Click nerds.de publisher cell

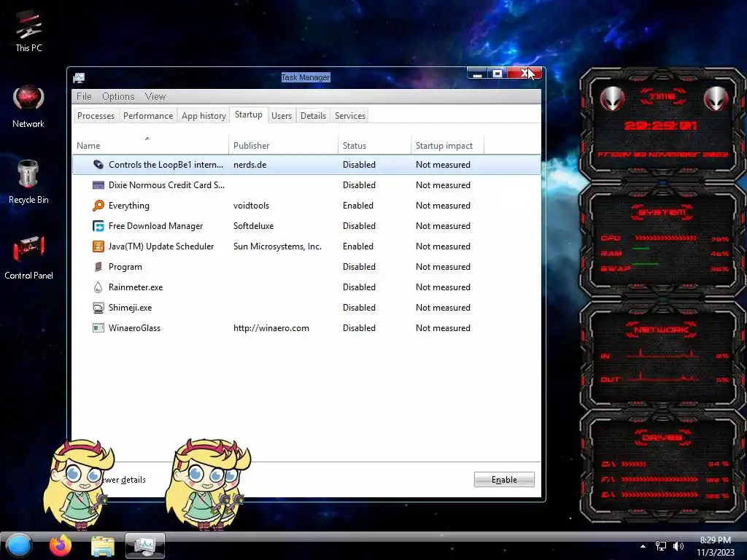point(250,165)
